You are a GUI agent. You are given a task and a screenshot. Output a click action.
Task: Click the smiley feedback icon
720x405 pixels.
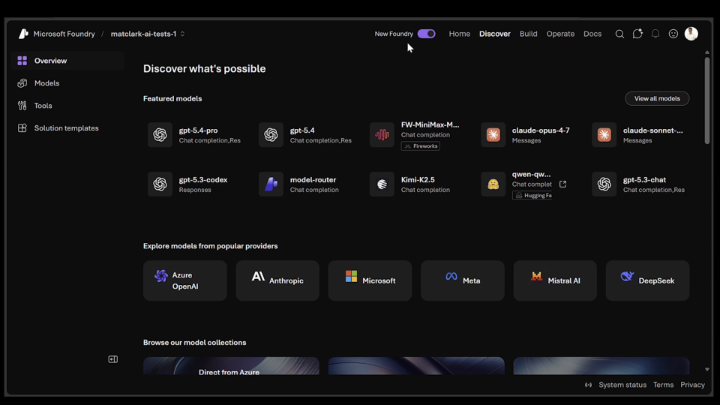tap(673, 34)
